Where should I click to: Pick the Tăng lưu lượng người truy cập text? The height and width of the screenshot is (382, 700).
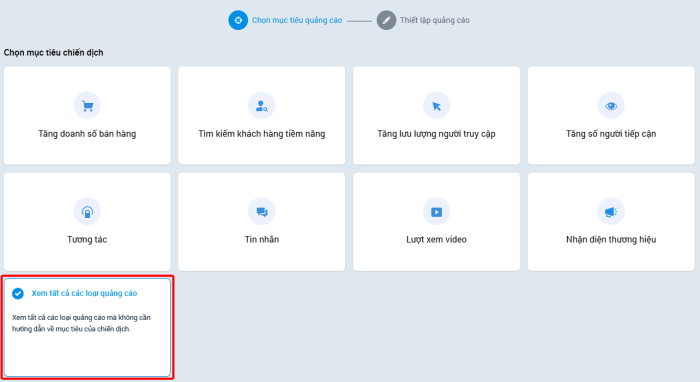pyautogui.click(x=437, y=134)
